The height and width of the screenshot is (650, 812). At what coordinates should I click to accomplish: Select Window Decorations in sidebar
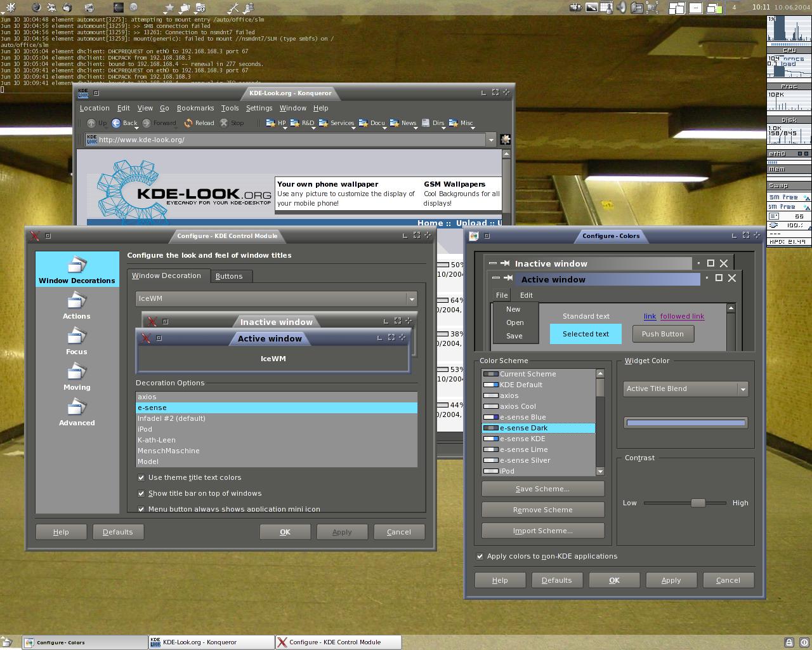77,269
